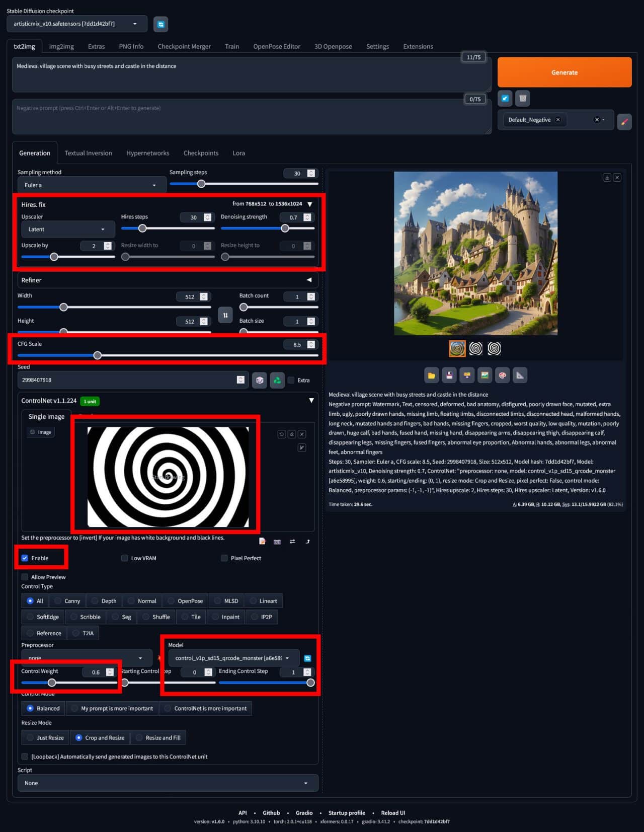Click the green recycle reuse-seed icon
The image size is (644, 832).
click(x=277, y=381)
